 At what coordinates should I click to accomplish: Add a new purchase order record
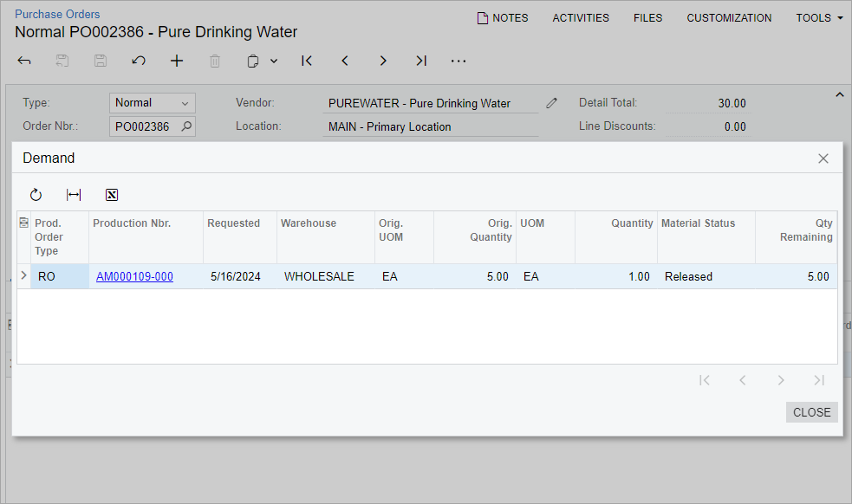click(x=177, y=61)
